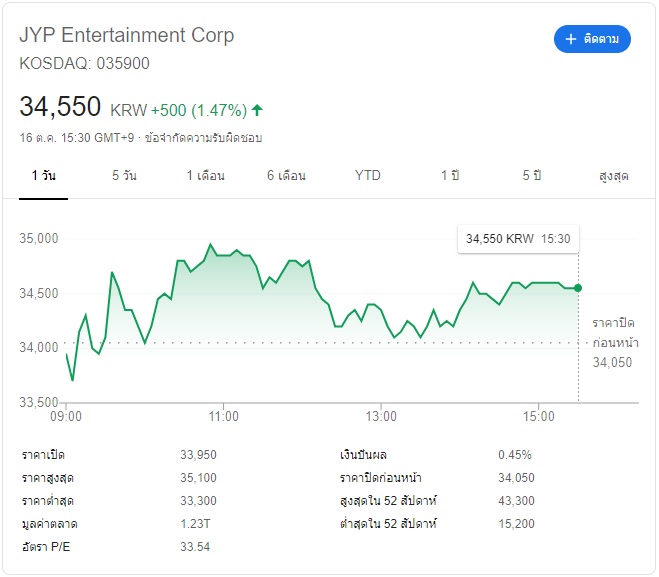
Task: Click the ราคาเปิด value 33,950
Action: point(198,455)
